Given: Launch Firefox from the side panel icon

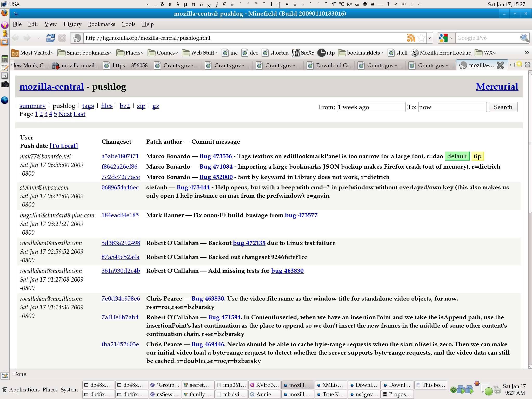Looking at the screenshot, I should pos(5,13).
